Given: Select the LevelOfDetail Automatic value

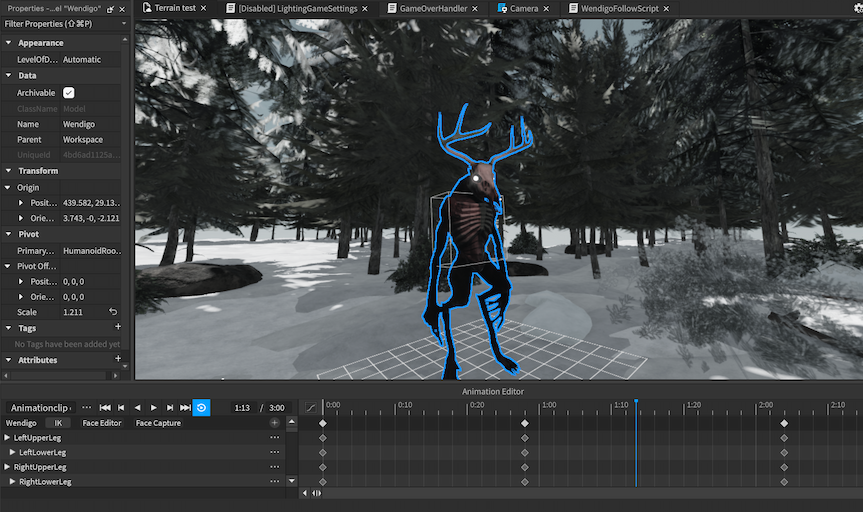Looking at the screenshot, I should click(x=90, y=59).
